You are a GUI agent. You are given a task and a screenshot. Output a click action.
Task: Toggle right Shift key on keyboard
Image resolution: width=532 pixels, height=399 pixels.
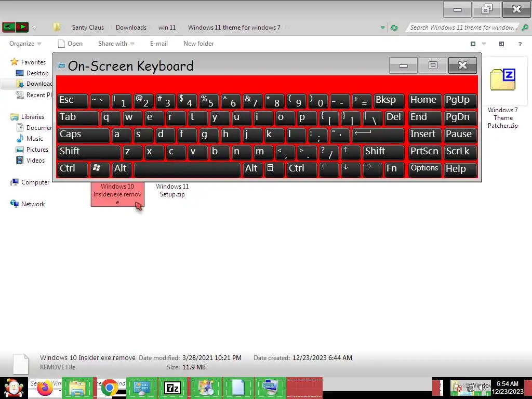point(384,152)
